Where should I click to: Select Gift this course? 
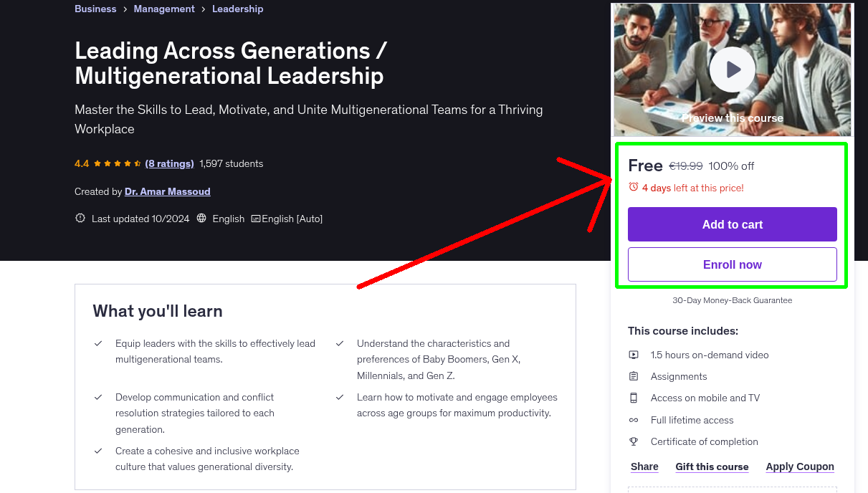click(x=712, y=466)
